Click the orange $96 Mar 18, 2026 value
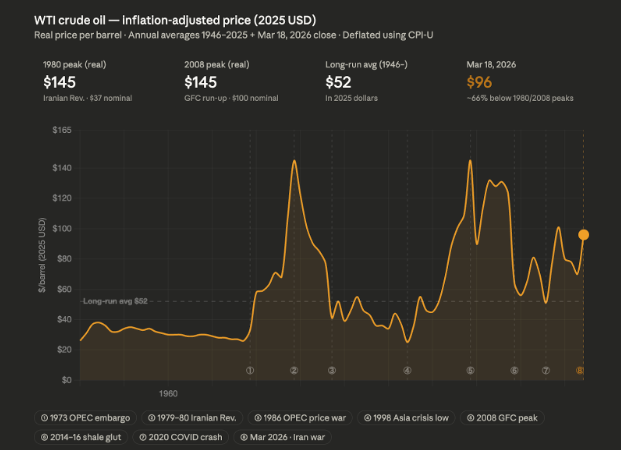The image size is (621, 450). (x=481, y=84)
